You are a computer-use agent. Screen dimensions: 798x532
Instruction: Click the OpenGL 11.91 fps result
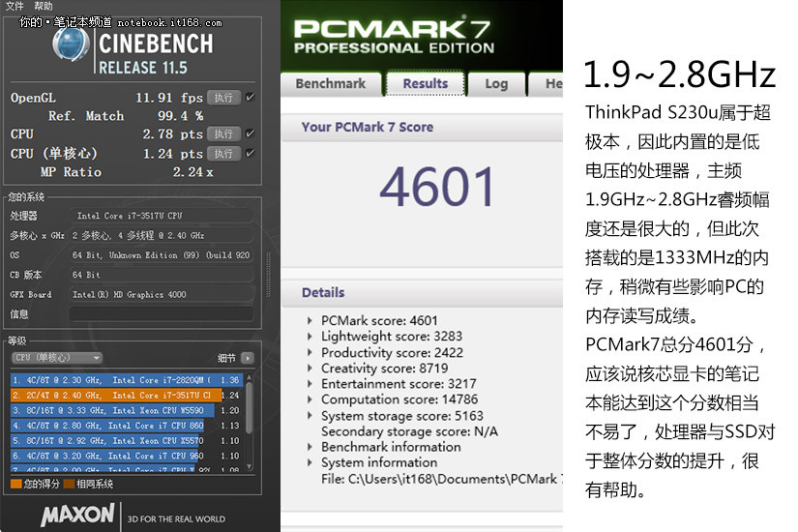click(x=169, y=98)
